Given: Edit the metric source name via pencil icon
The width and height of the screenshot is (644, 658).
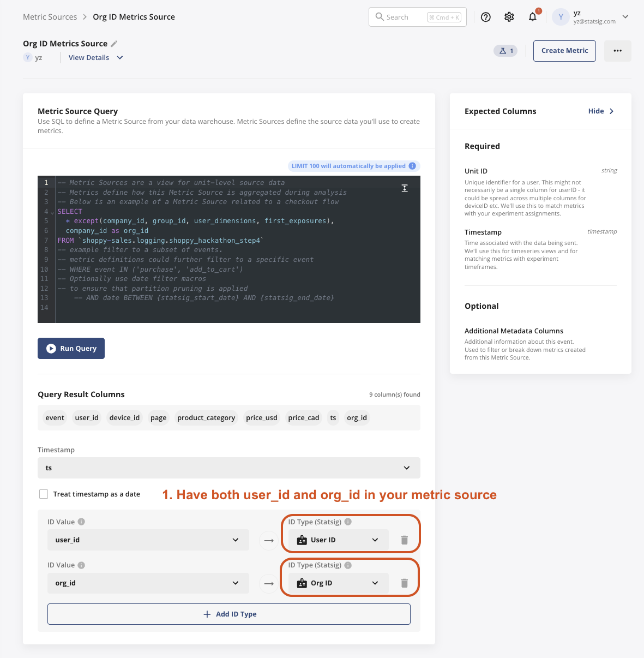Looking at the screenshot, I should pyautogui.click(x=114, y=43).
